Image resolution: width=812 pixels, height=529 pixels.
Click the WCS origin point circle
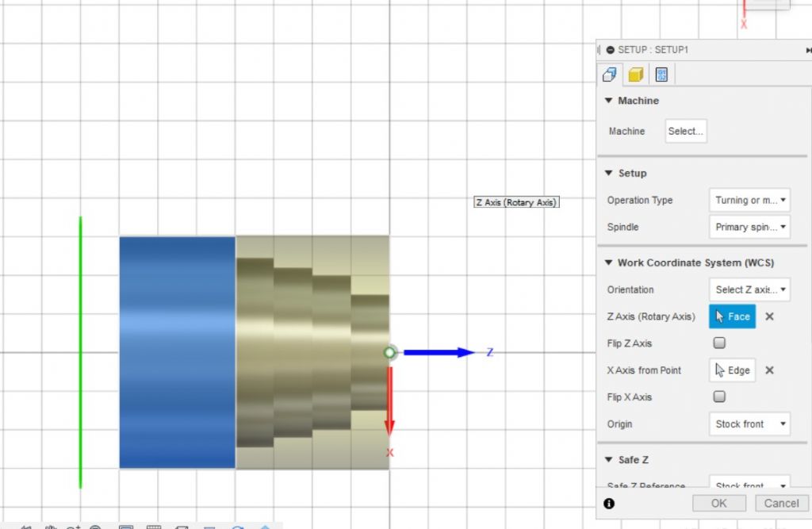(x=389, y=353)
